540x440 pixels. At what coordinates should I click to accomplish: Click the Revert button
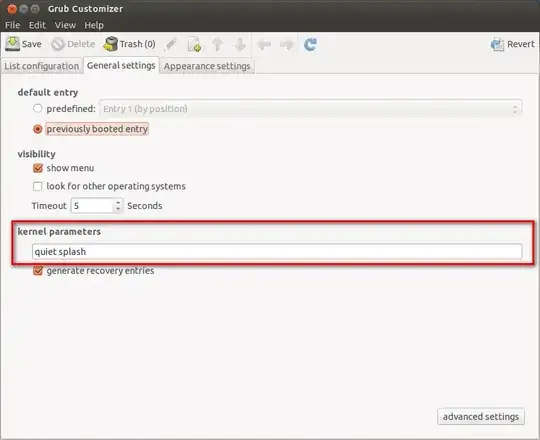[x=512, y=44]
